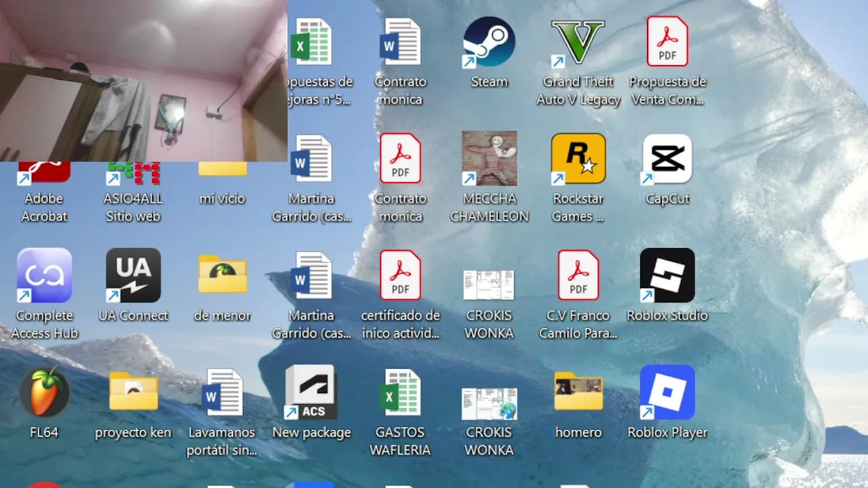Launch Roblox Studio
The width and height of the screenshot is (868, 488).
(x=667, y=275)
